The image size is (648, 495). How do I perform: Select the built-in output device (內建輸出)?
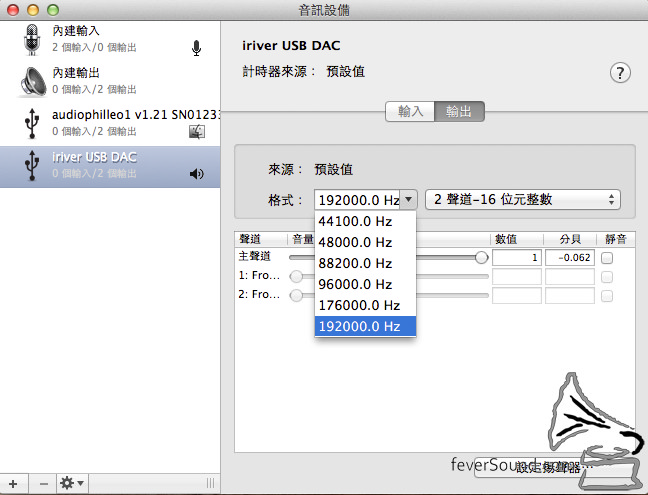coord(110,81)
